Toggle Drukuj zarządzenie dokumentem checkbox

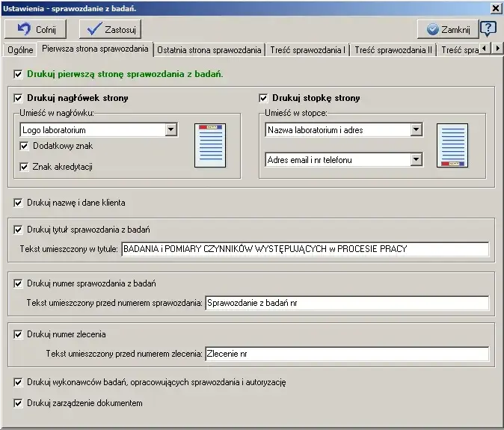19,403
